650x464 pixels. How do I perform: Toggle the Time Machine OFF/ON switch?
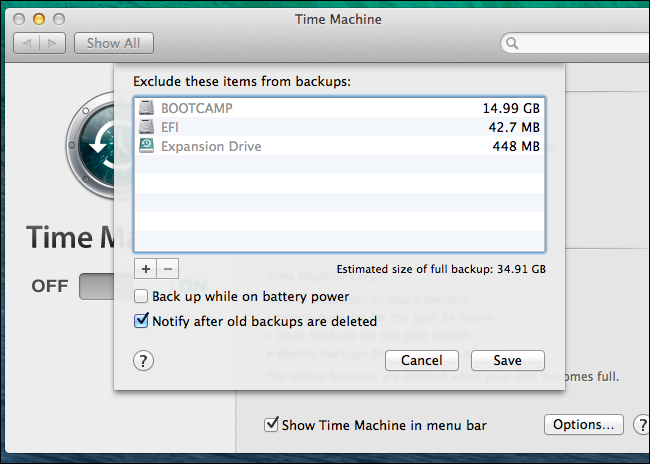(97, 286)
